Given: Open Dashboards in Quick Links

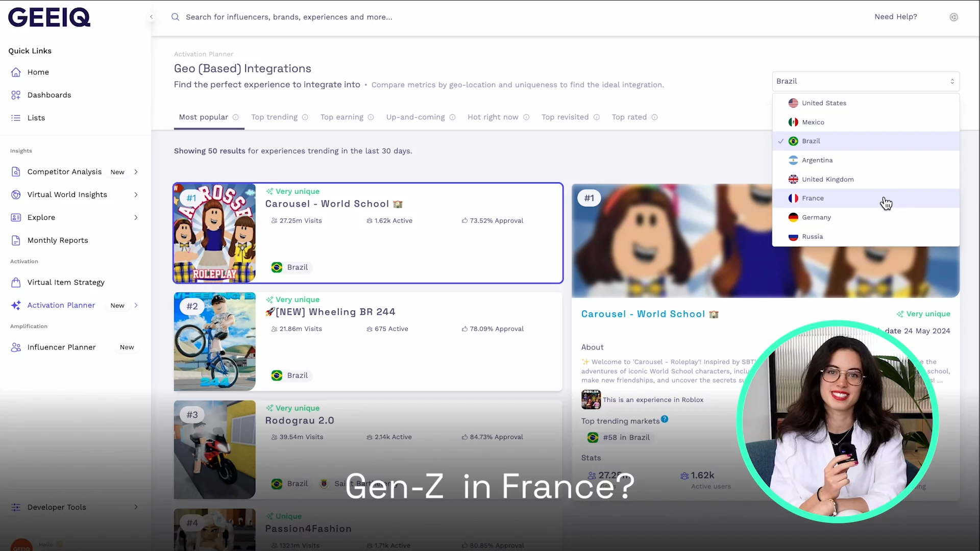Looking at the screenshot, I should 49,95.
